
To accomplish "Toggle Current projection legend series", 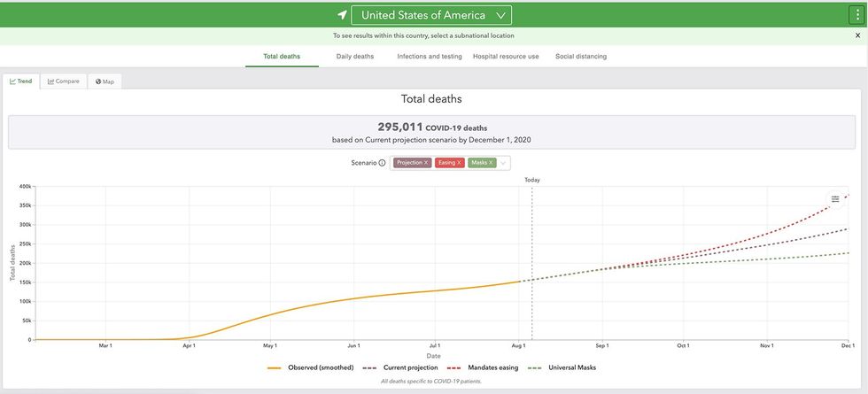I will point(400,367).
